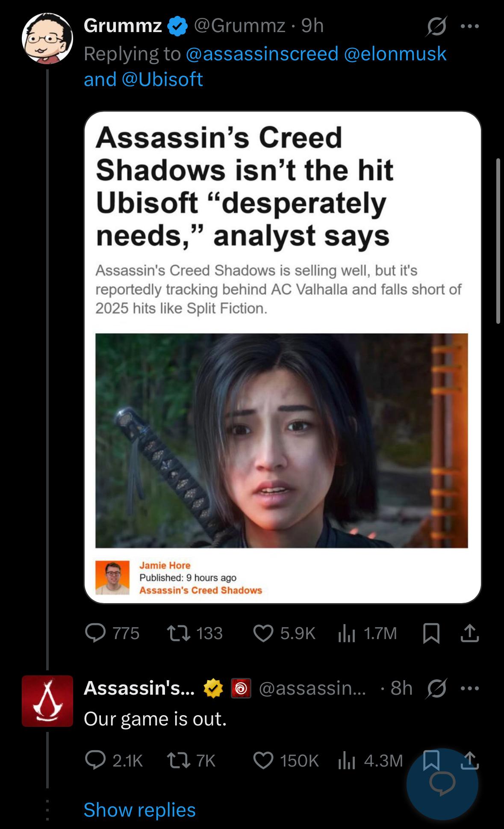The height and width of the screenshot is (829, 504).
Task: Share Grummz's post
Action: (469, 634)
